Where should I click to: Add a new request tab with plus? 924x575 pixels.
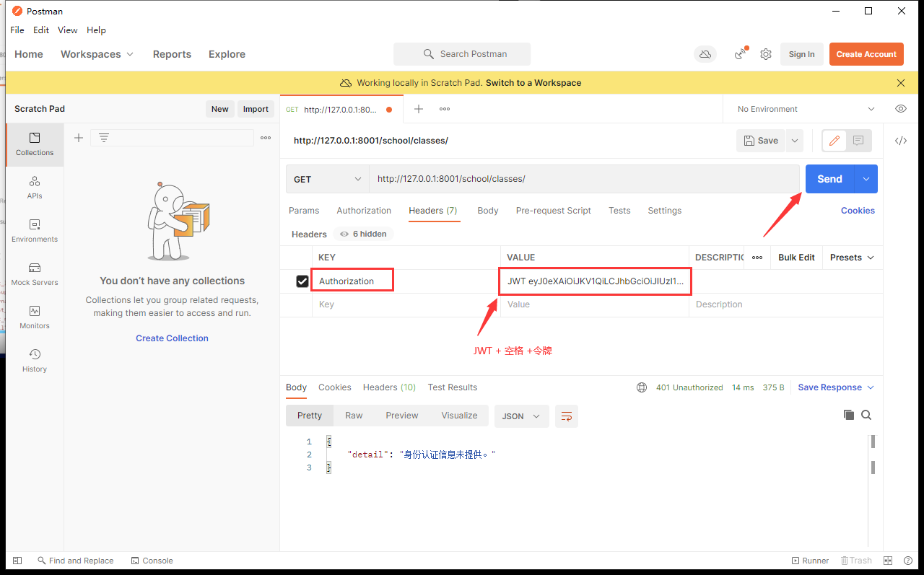tap(419, 109)
